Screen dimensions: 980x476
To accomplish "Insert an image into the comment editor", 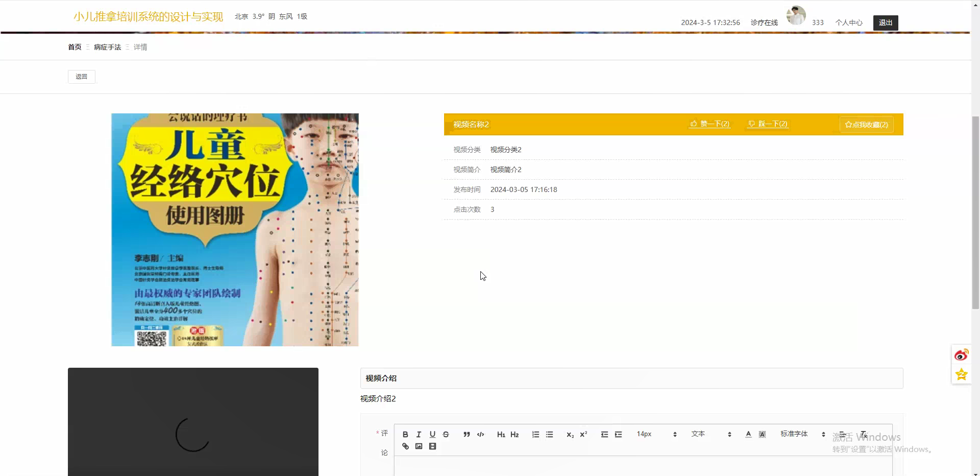I will click(419, 446).
